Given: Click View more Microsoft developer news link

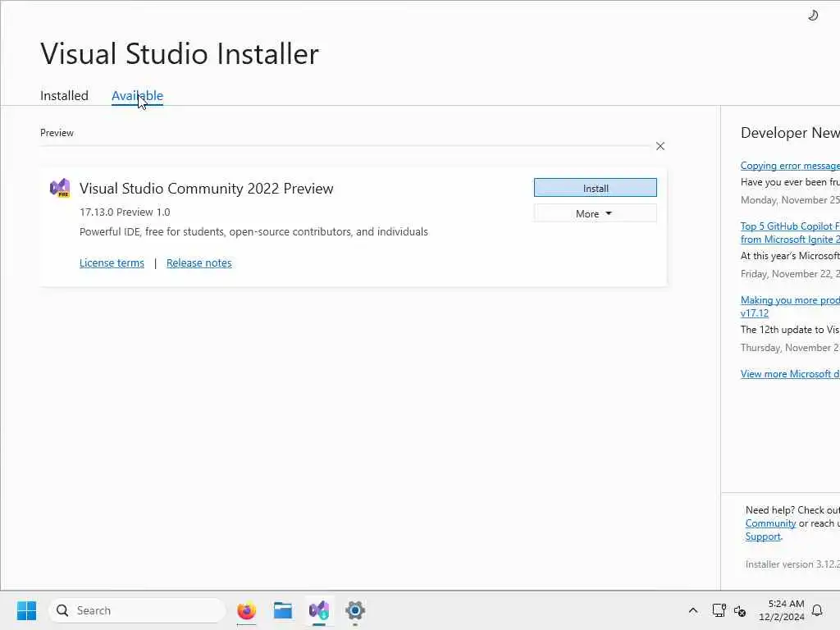Looking at the screenshot, I should pyautogui.click(x=790, y=374).
